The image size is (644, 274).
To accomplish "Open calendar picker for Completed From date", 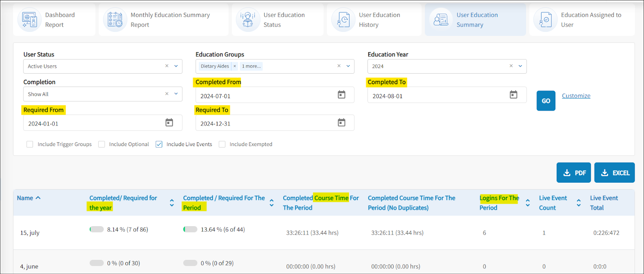I will pyautogui.click(x=341, y=95).
